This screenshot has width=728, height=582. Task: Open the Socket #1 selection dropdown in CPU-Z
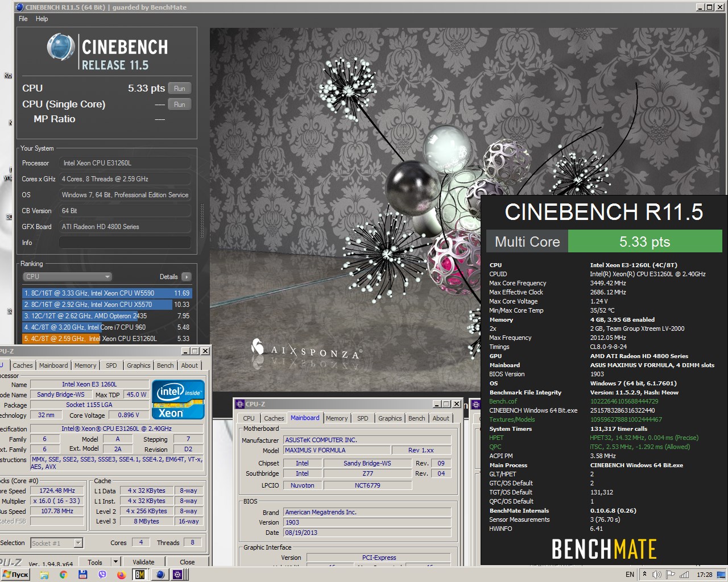(x=57, y=543)
